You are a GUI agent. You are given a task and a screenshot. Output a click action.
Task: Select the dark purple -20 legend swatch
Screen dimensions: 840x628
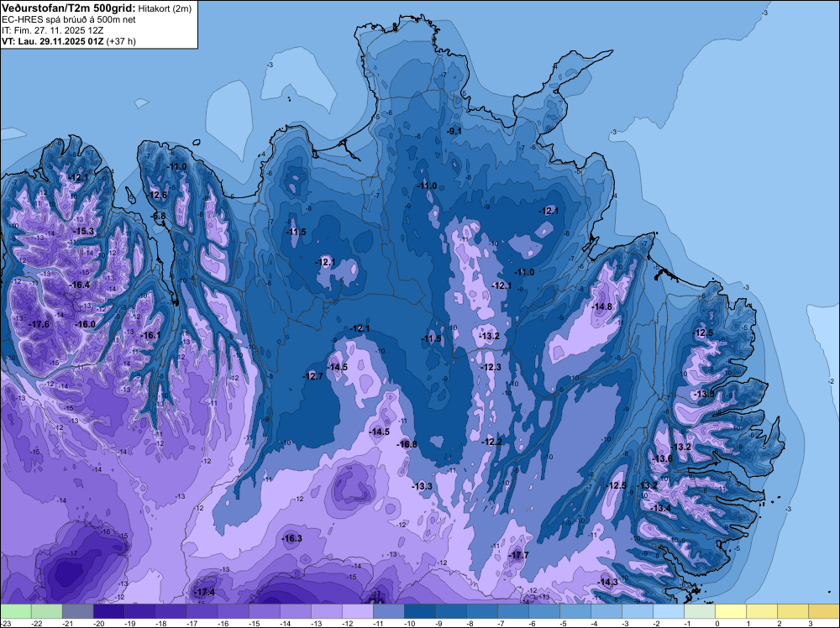[x=109, y=611]
